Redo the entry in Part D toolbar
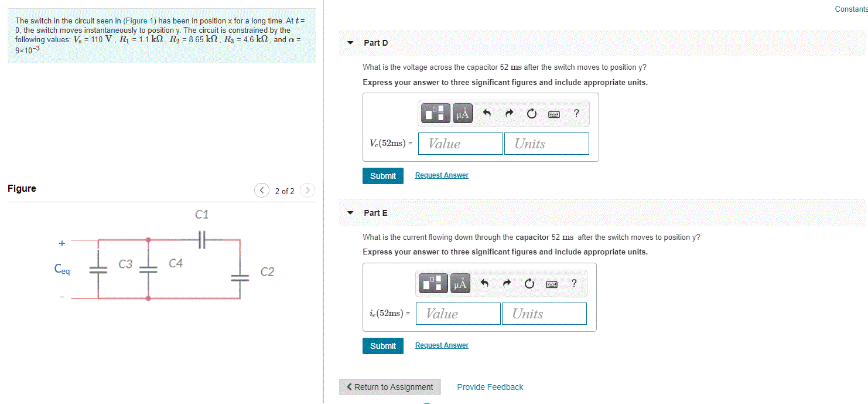 tap(508, 113)
